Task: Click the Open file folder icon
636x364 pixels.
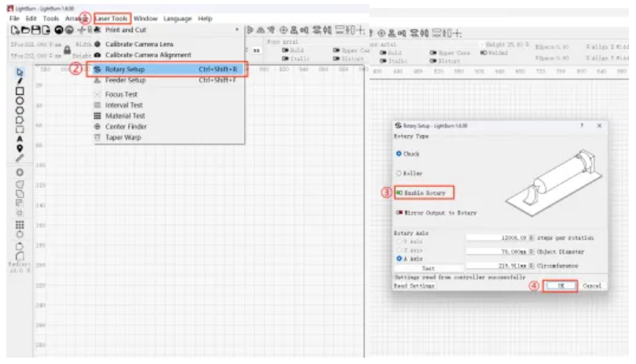Action: (25, 30)
